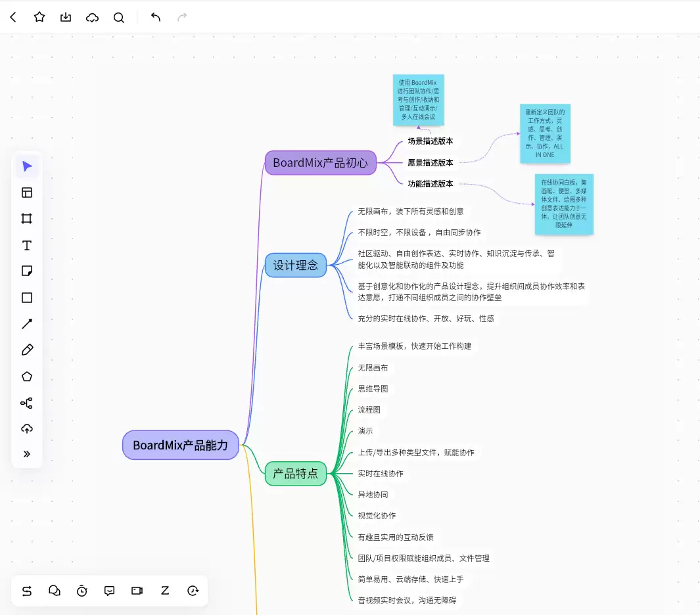This screenshot has width=700, height=615.
Task: Start the timer from bottom toolbar
Action: [82, 591]
